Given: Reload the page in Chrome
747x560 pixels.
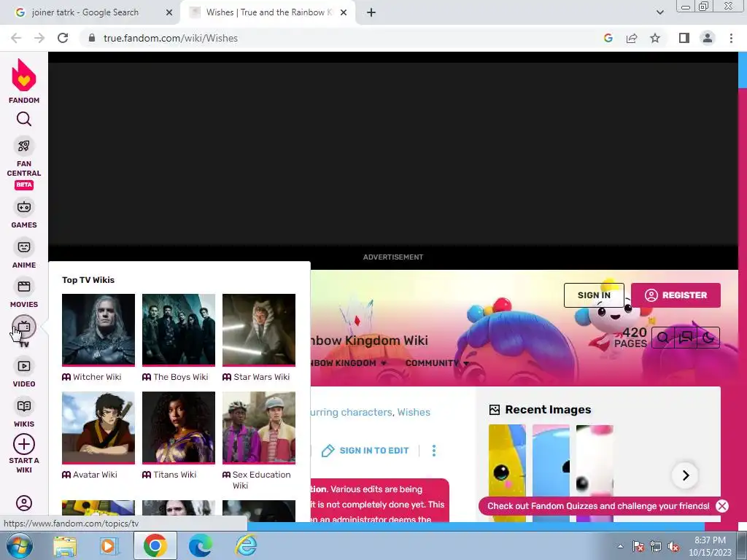Looking at the screenshot, I should 63,38.
